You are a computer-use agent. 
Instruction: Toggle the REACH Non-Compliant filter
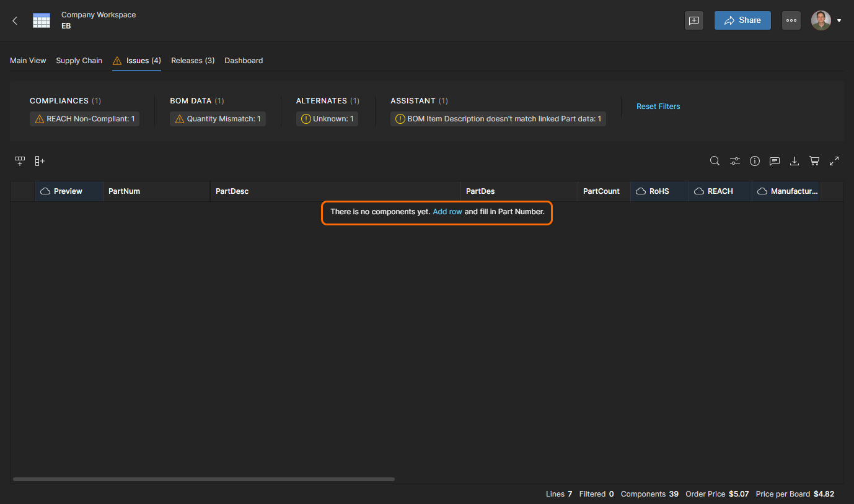(x=84, y=119)
